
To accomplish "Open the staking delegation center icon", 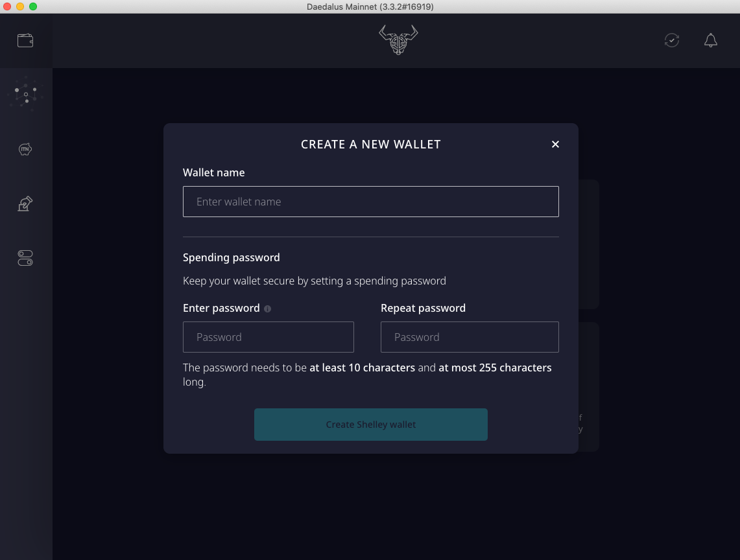I will coord(25,94).
